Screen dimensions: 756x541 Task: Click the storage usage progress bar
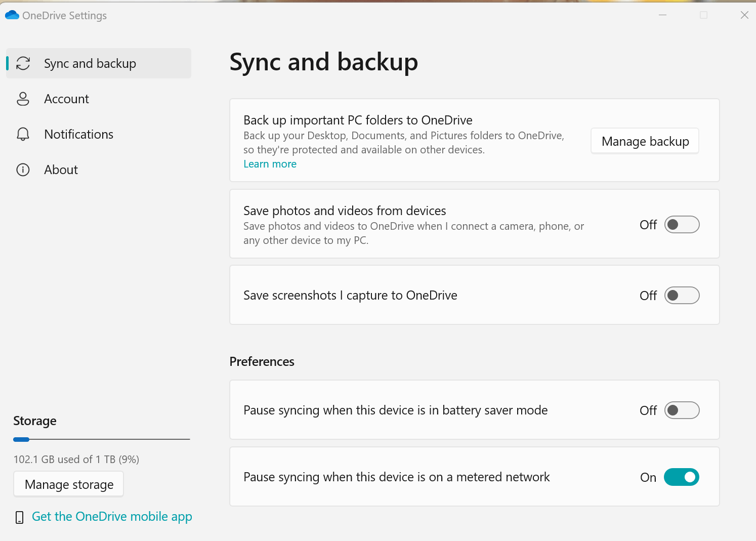102,439
